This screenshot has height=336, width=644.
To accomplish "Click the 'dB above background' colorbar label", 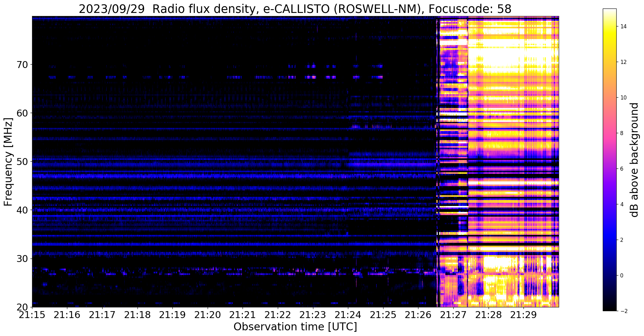I will coord(635,160).
